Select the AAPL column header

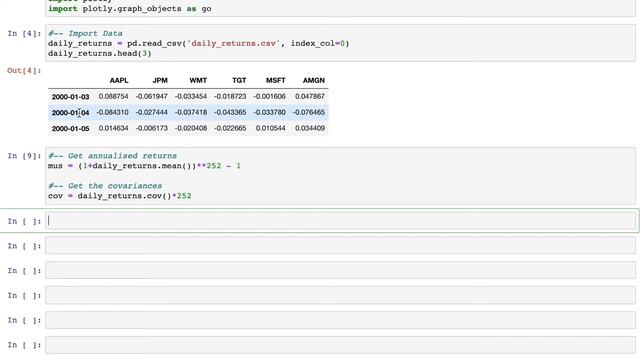119,80
